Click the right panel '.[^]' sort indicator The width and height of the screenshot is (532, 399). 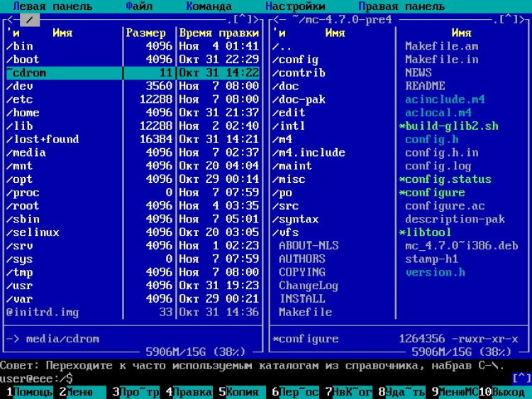[x=508, y=20]
